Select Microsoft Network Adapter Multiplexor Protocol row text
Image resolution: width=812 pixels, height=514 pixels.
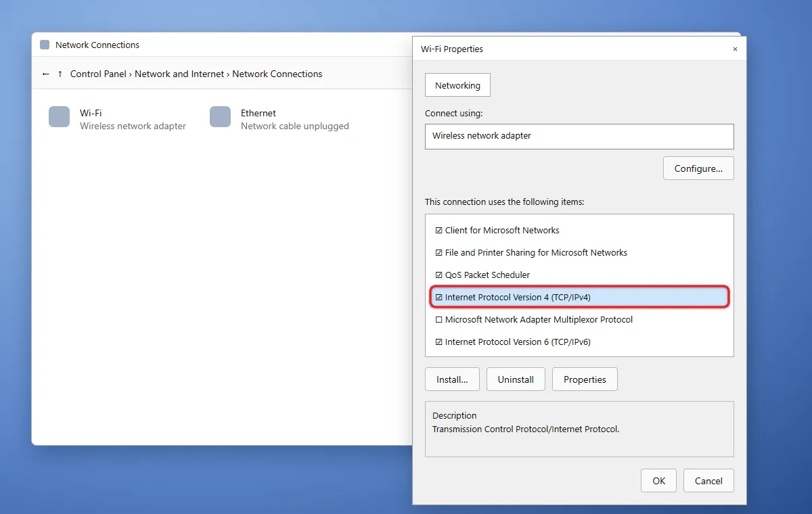pos(539,320)
